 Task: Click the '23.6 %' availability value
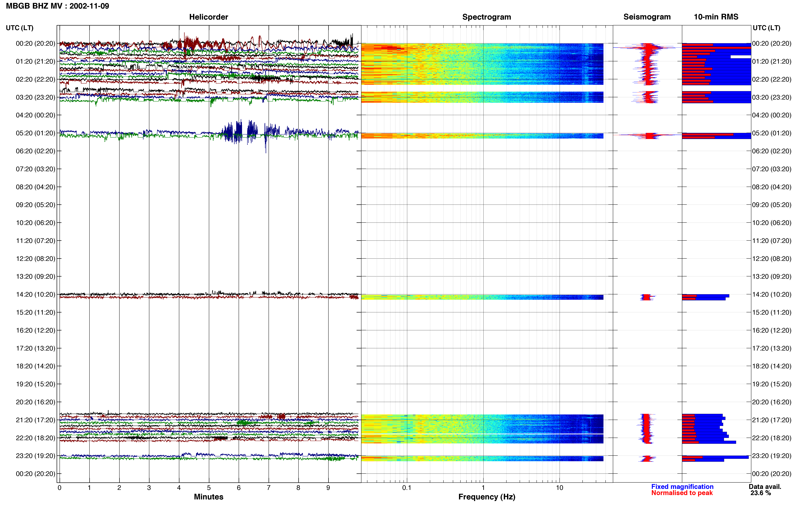pos(761,493)
